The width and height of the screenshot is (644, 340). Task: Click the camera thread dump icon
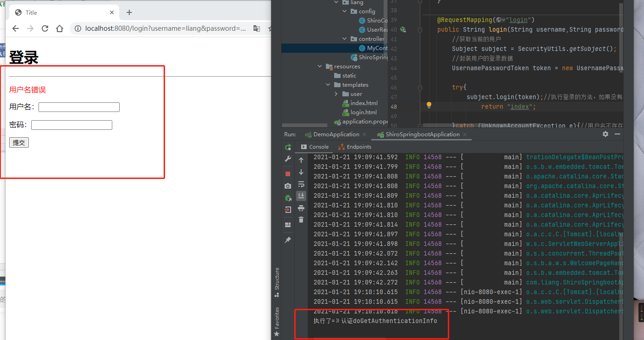pyautogui.click(x=288, y=186)
